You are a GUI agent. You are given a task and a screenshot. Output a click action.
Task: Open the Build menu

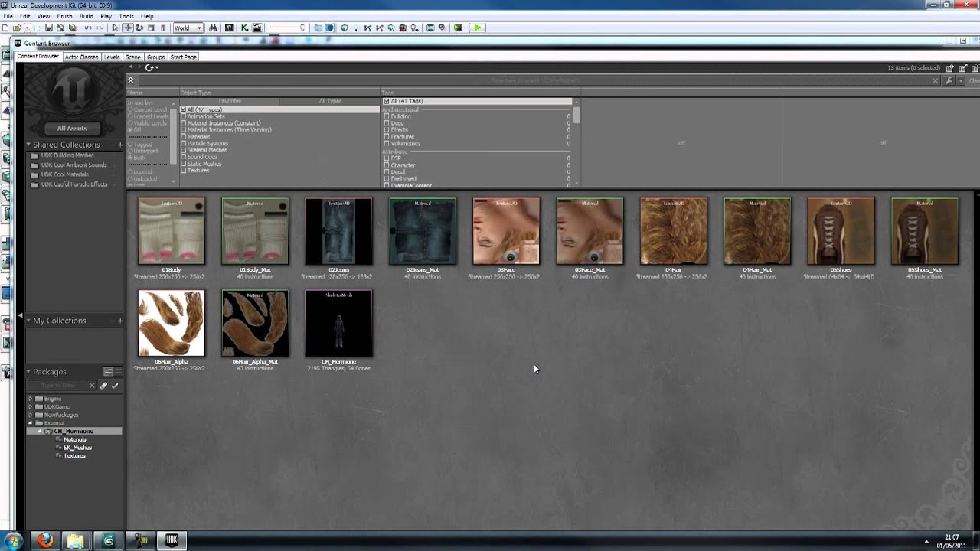87,16
